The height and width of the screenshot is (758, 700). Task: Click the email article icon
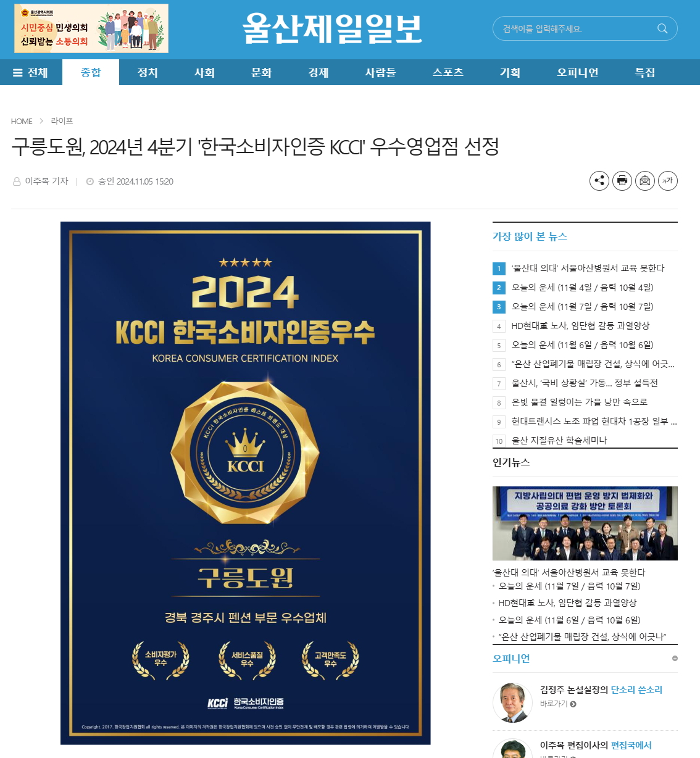coord(645,181)
